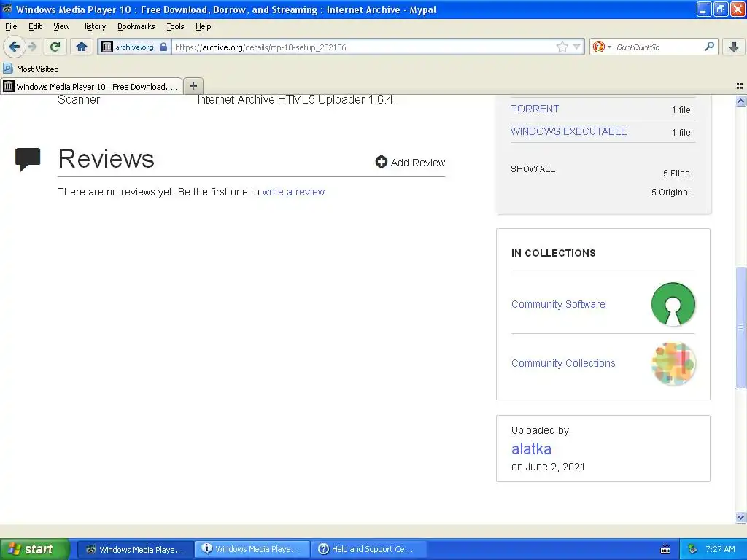Screen dimensions: 747x560
Task: Open the File menu
Action: [11, 26]
